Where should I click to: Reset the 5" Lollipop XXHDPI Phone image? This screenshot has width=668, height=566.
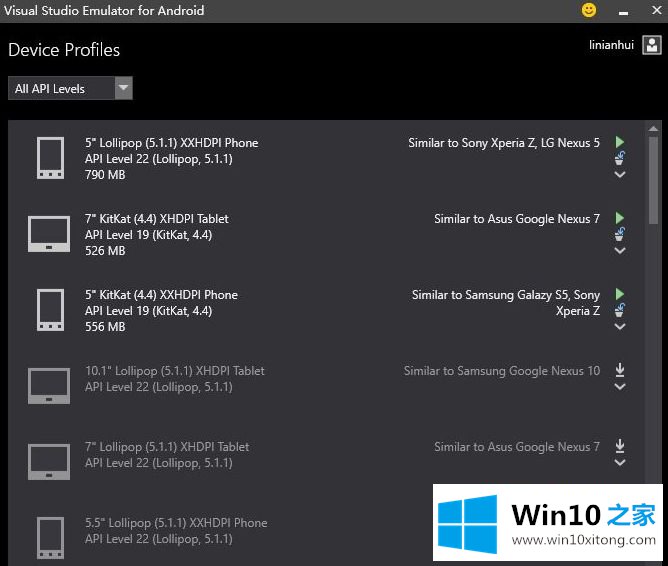[620, 158]
